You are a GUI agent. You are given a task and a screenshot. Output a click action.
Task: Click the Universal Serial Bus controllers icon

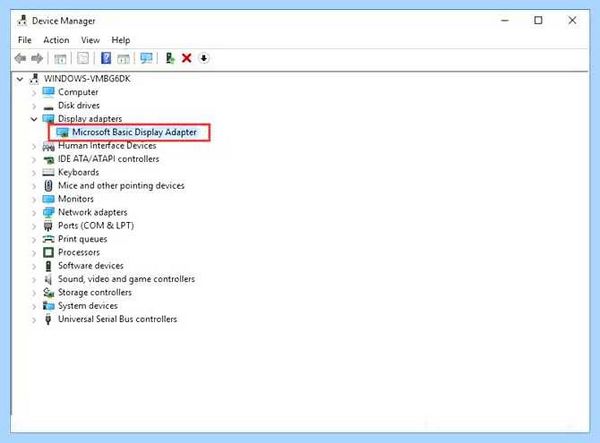48,319
